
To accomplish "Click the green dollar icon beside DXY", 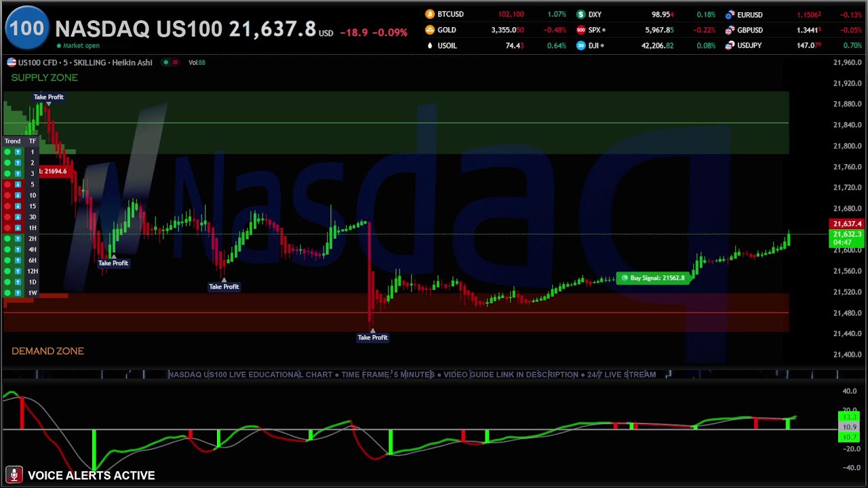I will coord(581,14).
